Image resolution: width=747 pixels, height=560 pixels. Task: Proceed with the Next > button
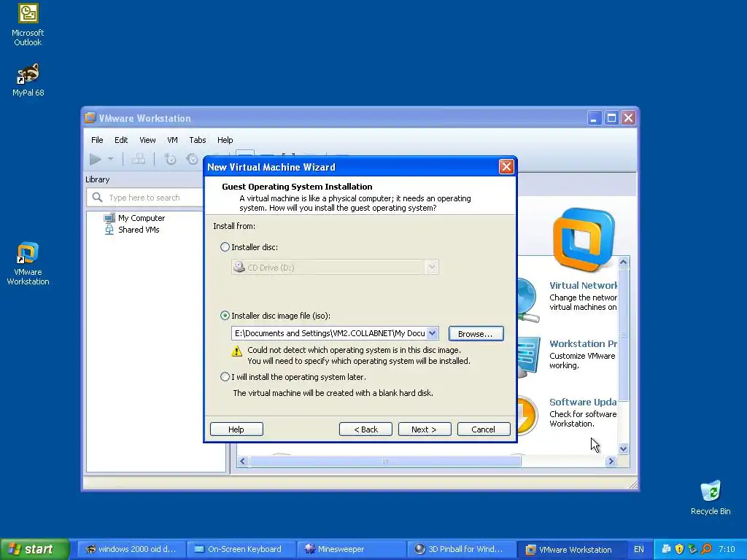click(425, 429)
